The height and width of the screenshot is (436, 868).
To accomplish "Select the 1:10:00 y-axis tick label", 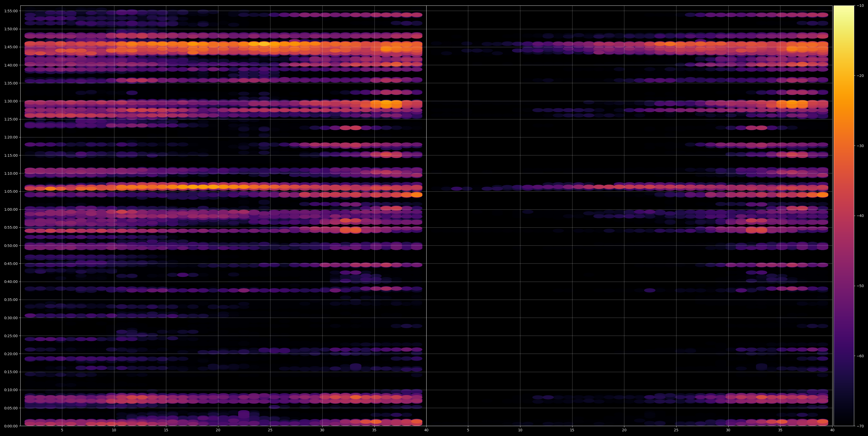I will (11, 173).
